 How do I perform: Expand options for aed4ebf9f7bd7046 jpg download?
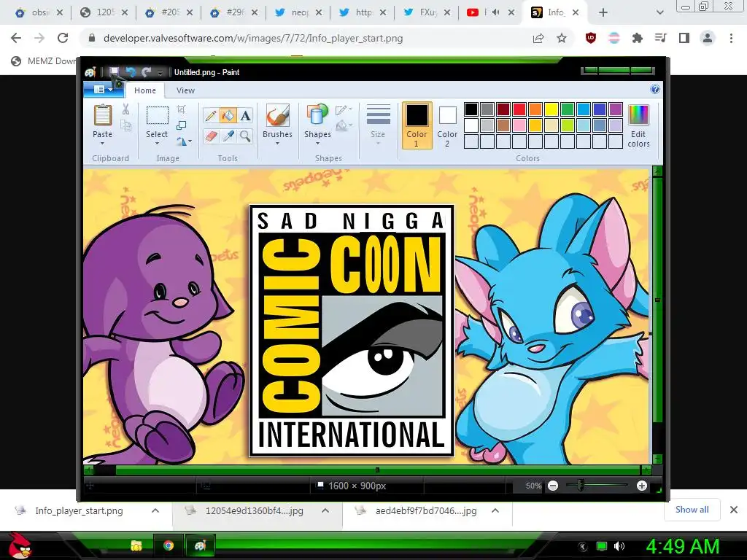pyautogui.click(x=495, y=510)
